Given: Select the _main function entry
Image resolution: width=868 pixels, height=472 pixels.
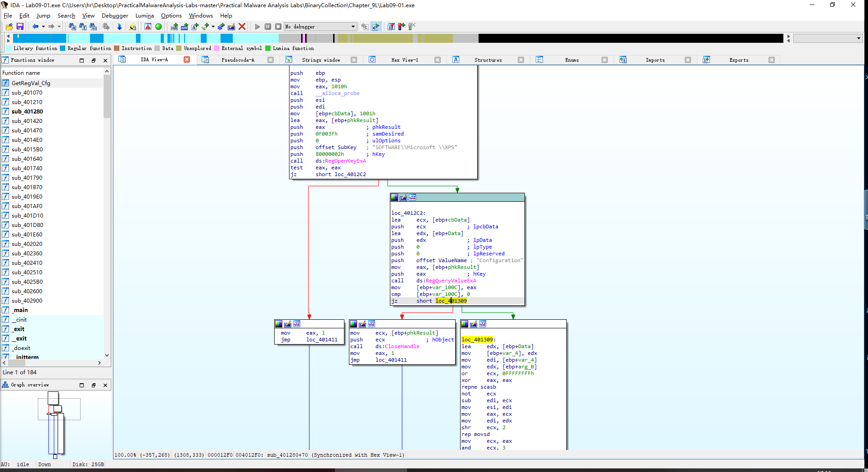Looking at the screenshot, I should 20,310.
